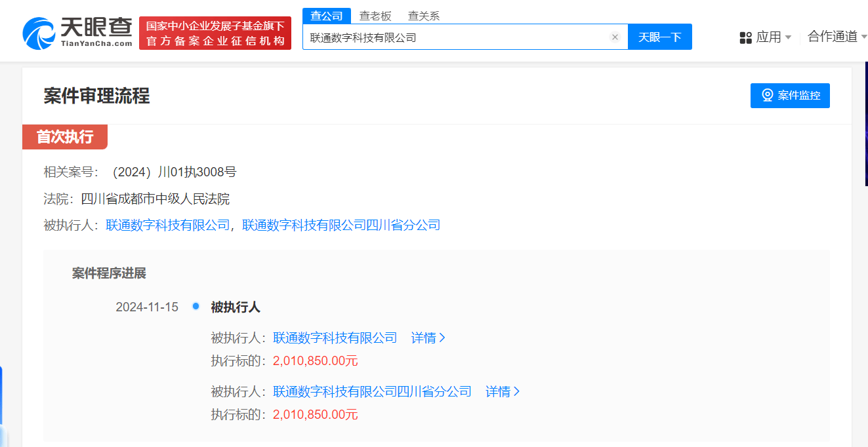Click the 案件监控 button

790,96
